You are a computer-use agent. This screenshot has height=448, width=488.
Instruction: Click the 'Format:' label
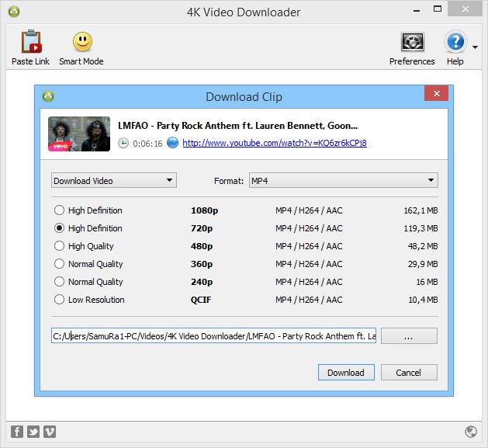tap(229, 181)
